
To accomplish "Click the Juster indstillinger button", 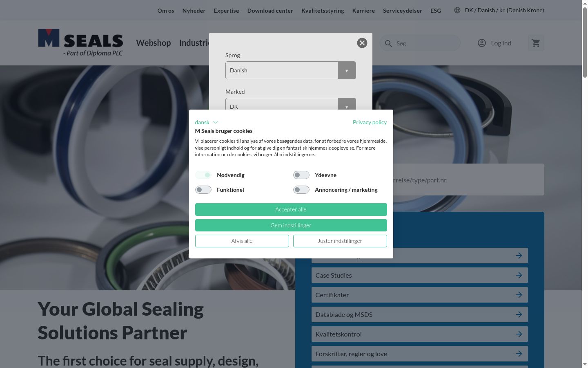I will pos(340,241).
